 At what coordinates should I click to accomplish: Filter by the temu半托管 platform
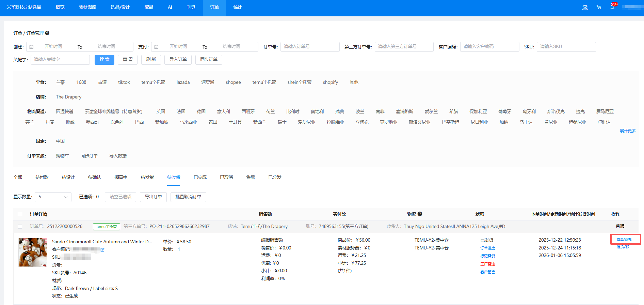tap(264, 82)
